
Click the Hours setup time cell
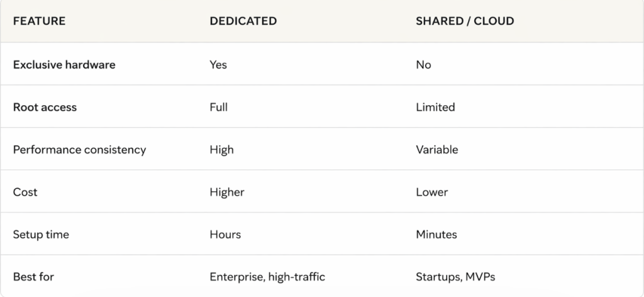click(225, 235)
